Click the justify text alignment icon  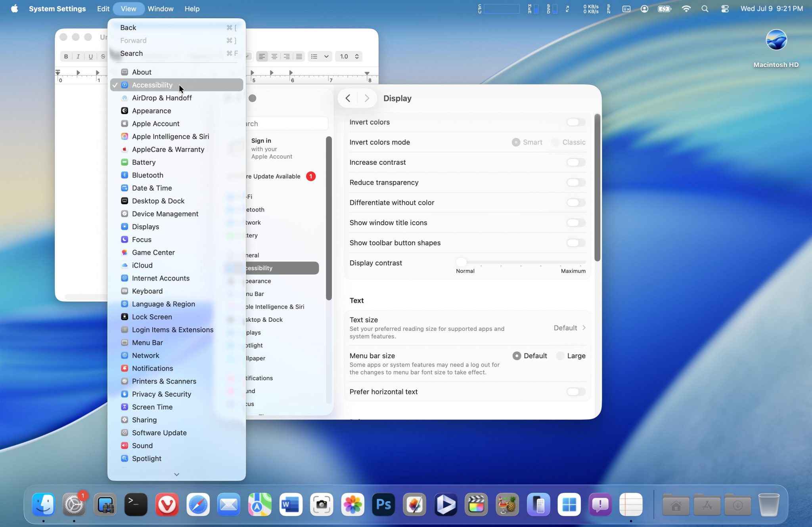coord(299,56)
